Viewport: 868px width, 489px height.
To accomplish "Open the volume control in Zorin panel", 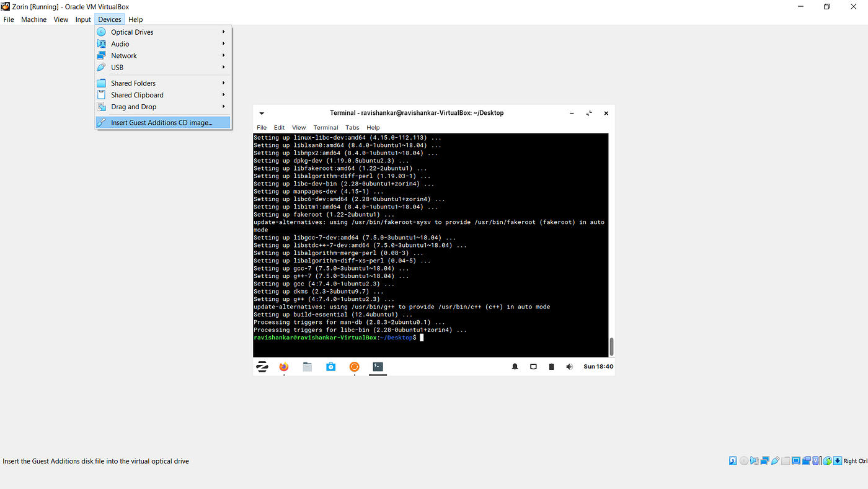I will tap(569, 367).
